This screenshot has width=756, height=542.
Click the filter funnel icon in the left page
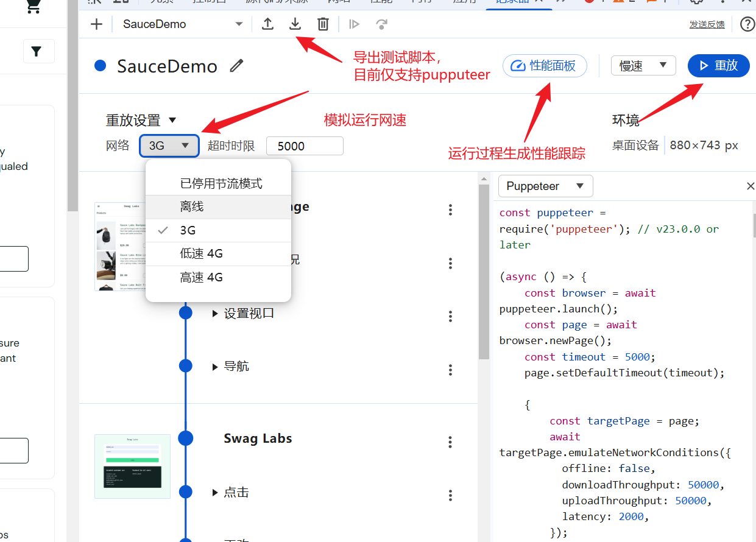(x=37, y=52)
